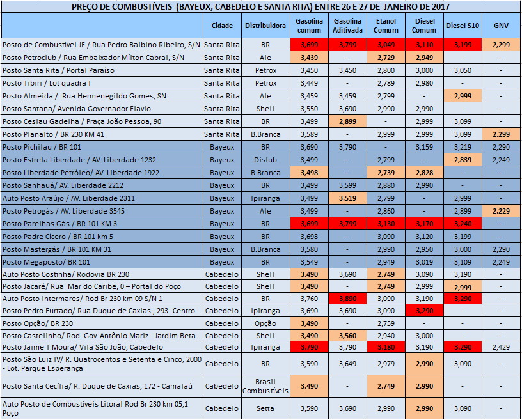Screen dimensions: 522x420
Task: Select the 'Distribuidora' column header
Action: pos(265,26)
